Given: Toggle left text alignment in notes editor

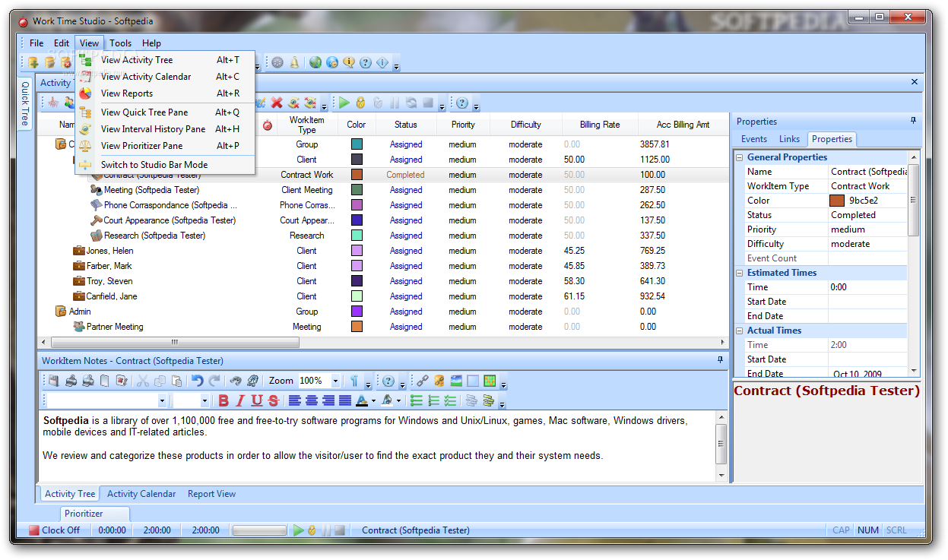Looking at the screenshot, I should [x=295, y=400].
